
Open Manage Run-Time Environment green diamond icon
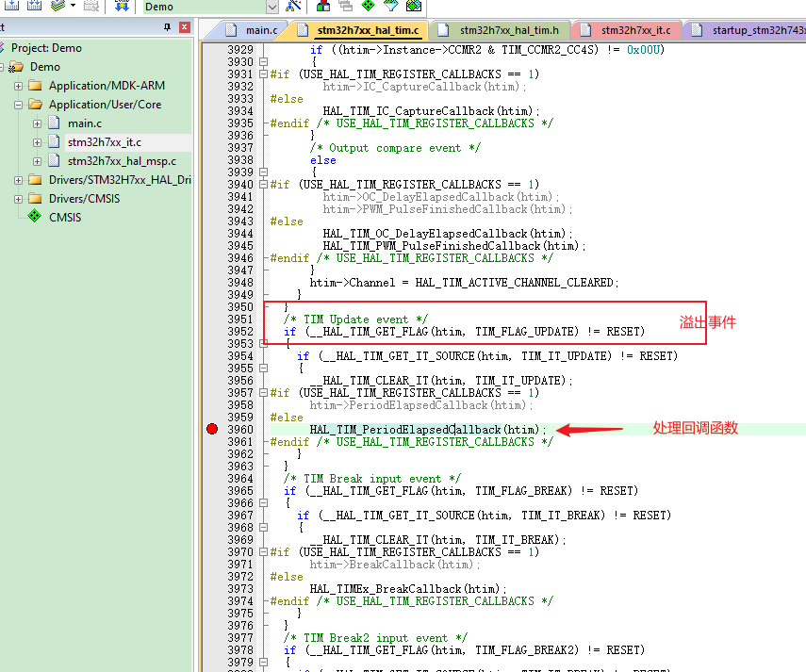(368, 5)
